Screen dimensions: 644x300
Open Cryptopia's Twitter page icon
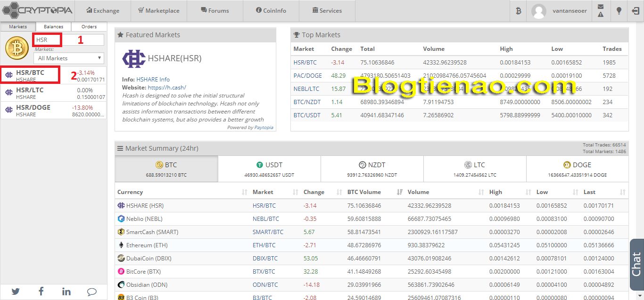click(16, 292)
